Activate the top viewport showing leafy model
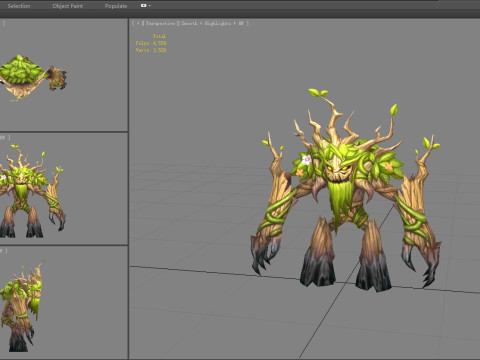This screenshot has height=360, width=480. [x=64, y=75]
